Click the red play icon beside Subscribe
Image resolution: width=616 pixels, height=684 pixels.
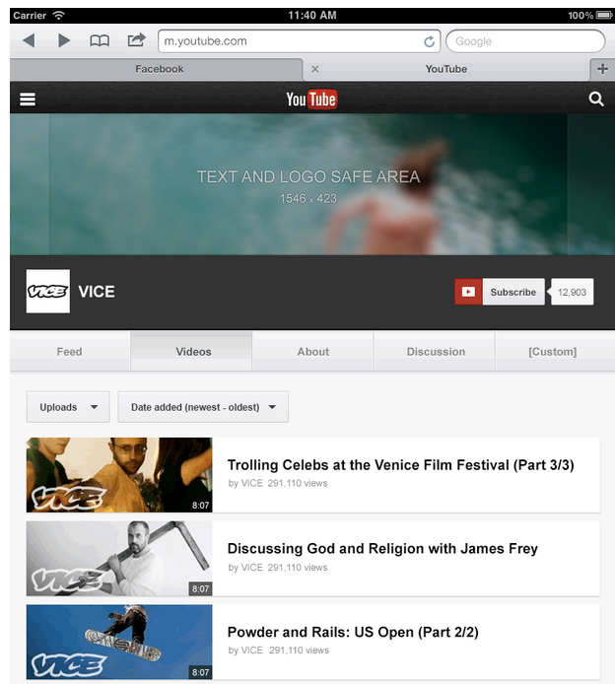[468, 292]
